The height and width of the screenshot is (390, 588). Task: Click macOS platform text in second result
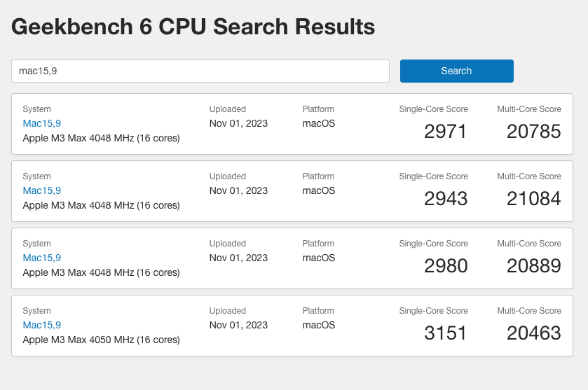(x=319, y=190)
